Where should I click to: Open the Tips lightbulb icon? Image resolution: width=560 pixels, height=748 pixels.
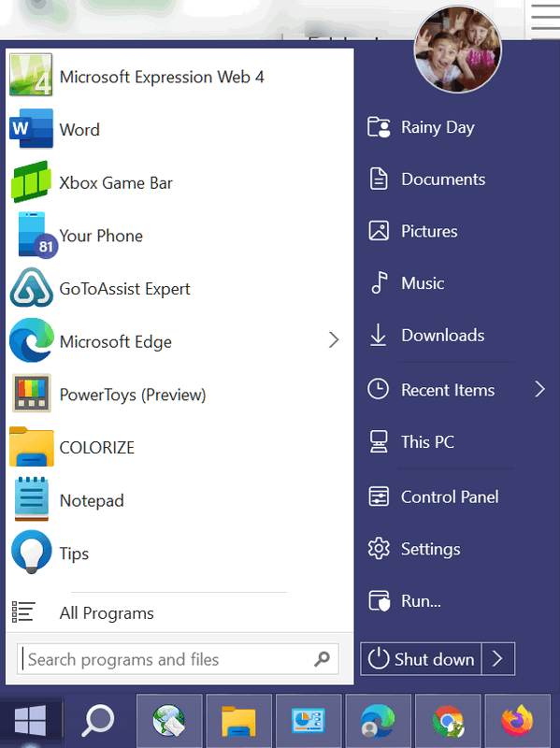click(32, 552)
